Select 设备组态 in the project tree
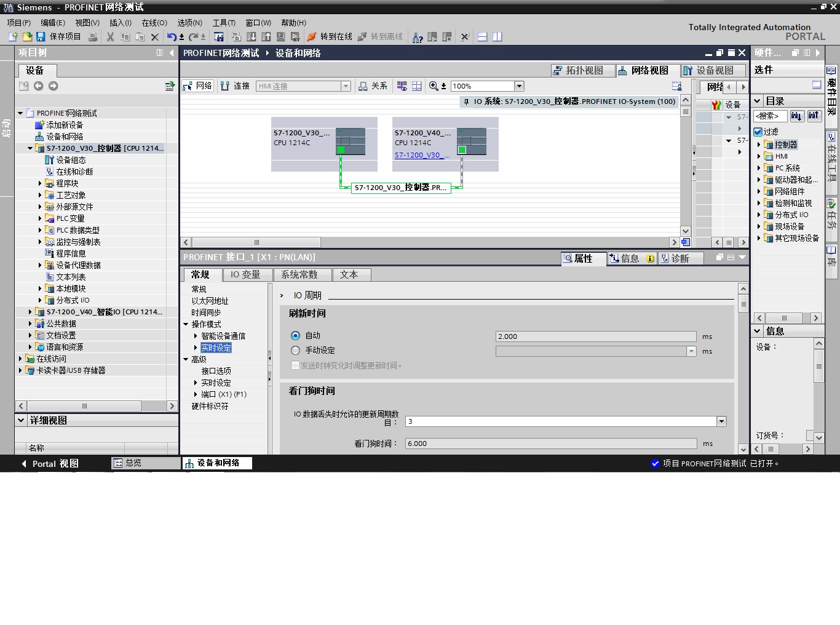 (71, 160)
